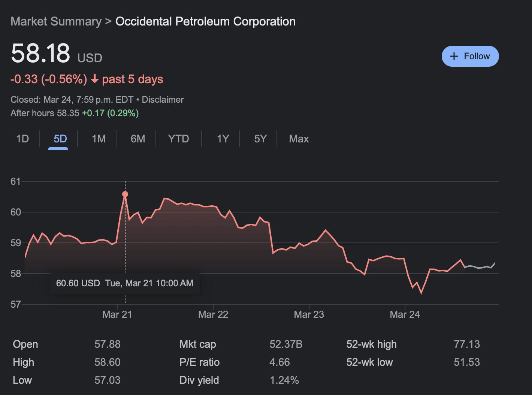Open the Disclaimer link
532x395 pixels.
point(163,100)
